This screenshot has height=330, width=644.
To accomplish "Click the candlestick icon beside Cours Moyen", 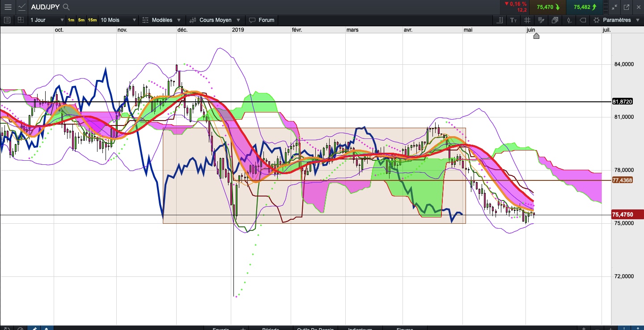I will tap(193, 20).
